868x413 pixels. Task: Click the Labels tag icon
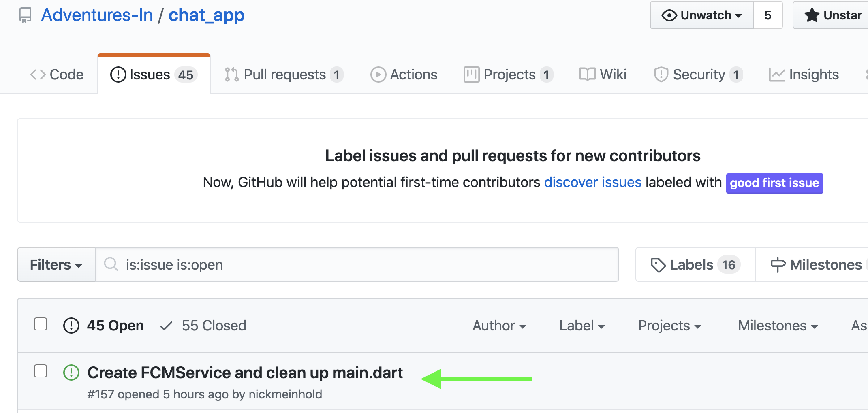click(658, 265)
